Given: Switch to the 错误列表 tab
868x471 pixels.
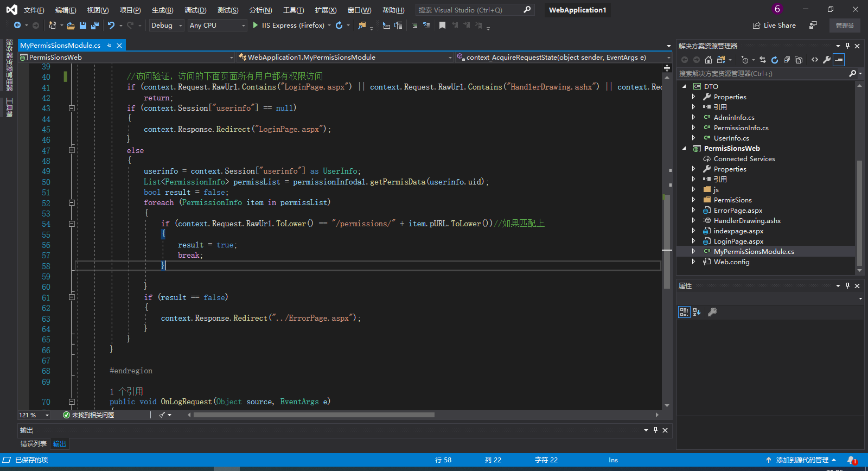Looking at the screenshot, I should (x=34, y=444).
